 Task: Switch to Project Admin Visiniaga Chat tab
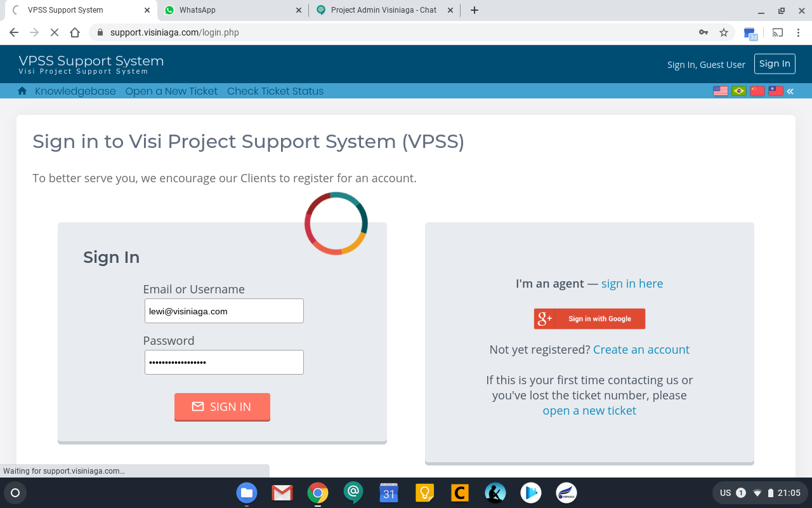tap(384, 10)
